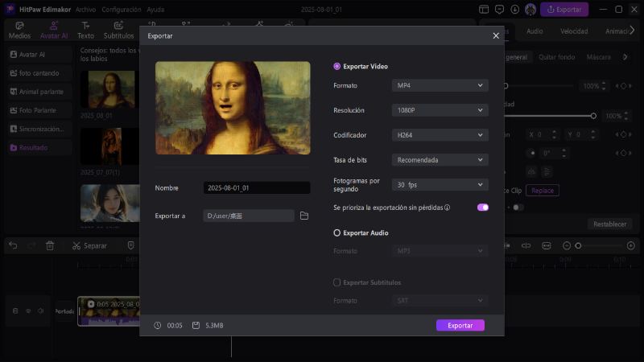Click the Exportar a path field

[249, 216]
